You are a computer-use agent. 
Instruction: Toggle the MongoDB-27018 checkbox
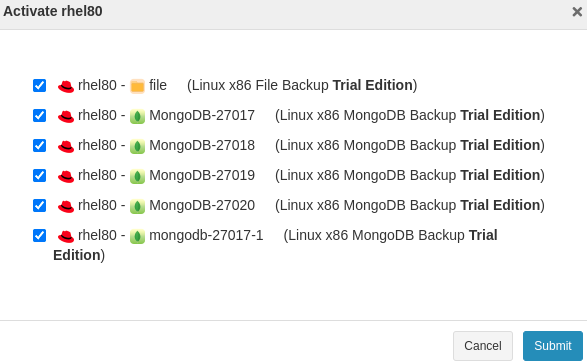[39, 145]
